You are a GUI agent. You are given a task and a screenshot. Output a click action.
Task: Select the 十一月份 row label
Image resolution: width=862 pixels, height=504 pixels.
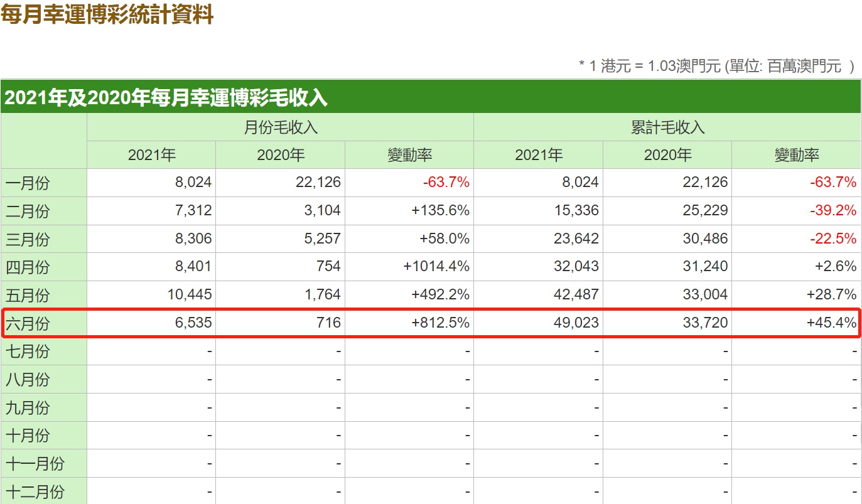[x=35, y=463]
